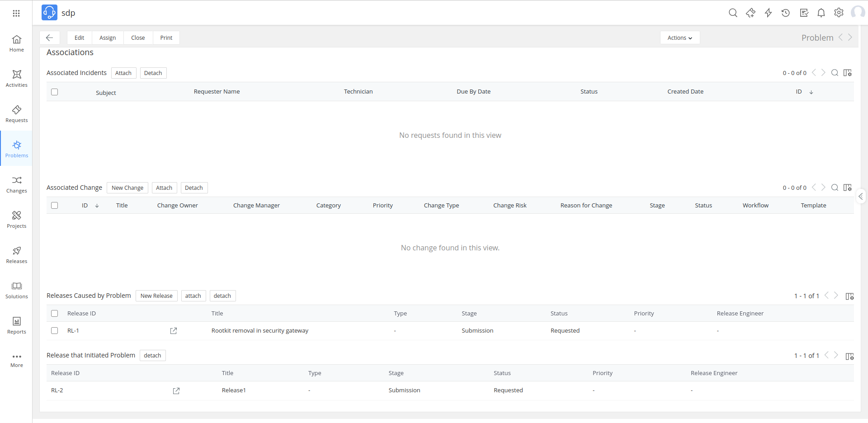This screenshot has width=868, height=423.
Task: Toggle select-all checkbox in Associated Incidents
Action: tap(55, 92)
